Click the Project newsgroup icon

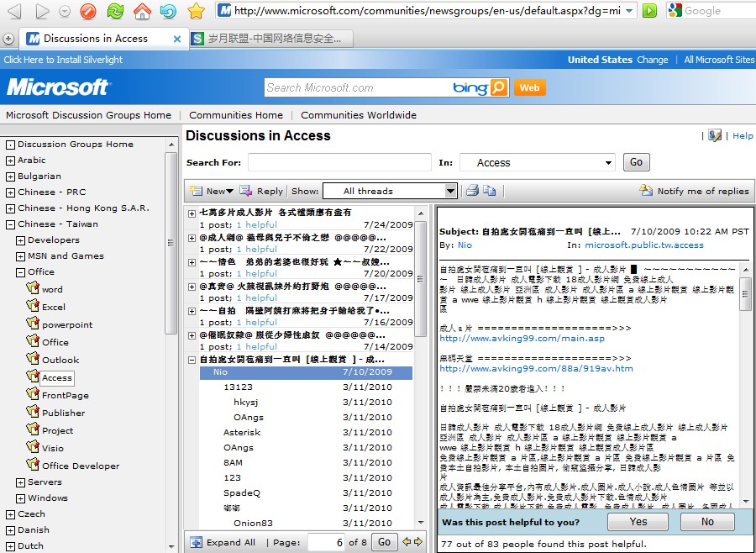[33, 429]
